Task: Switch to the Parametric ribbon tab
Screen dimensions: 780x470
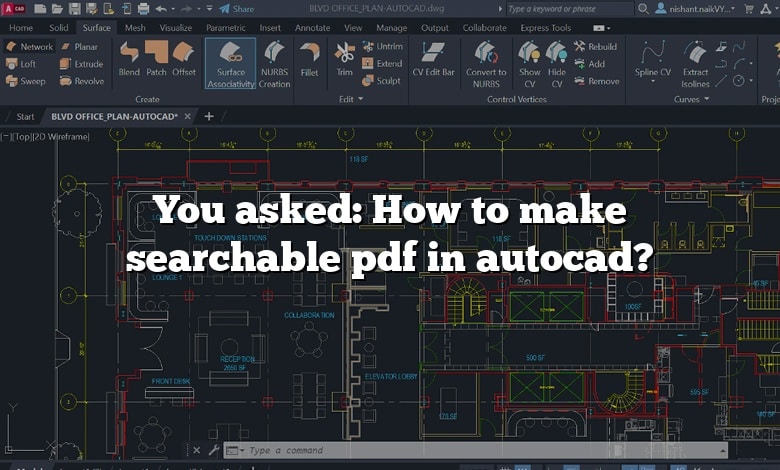Action: pyautogui.click(x=225, y=28)
